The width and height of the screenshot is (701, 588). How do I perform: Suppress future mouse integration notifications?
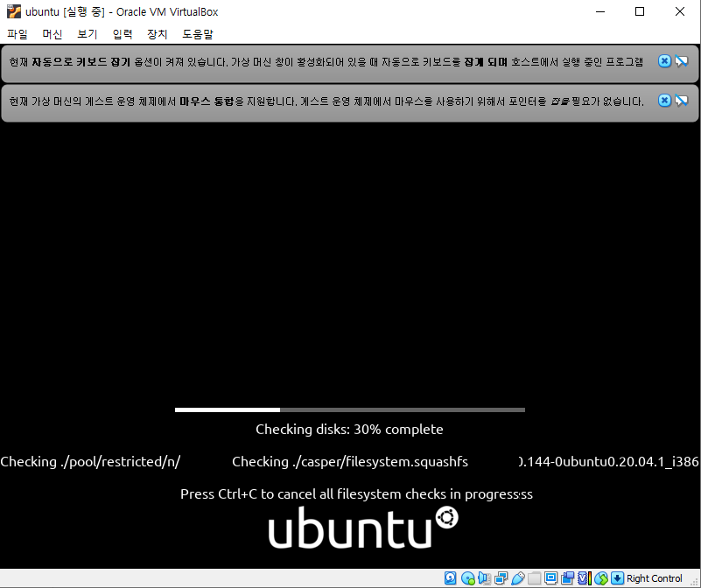(682, 100)
